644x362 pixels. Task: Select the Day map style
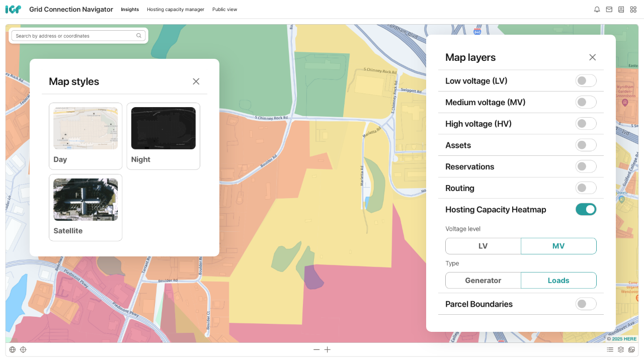pos(86,136)
